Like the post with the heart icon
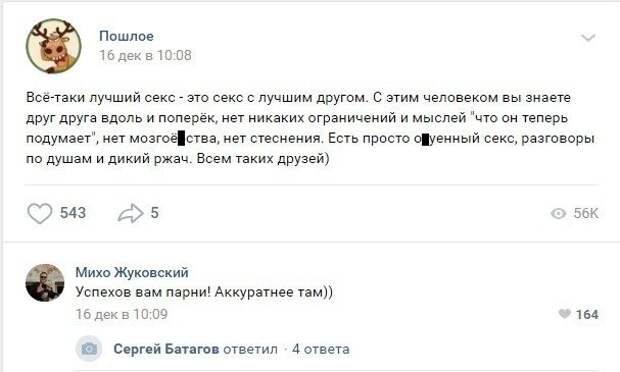The width and height of the screenshot is (620, 372). tap(40, 213)
